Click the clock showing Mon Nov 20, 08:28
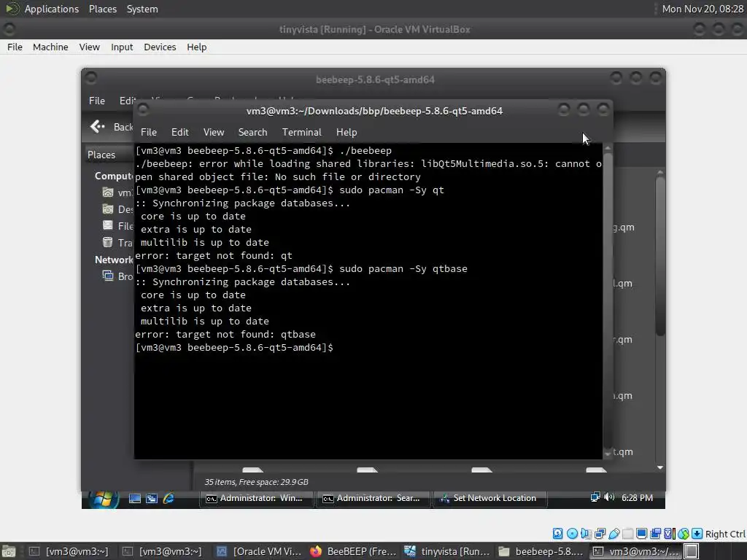Viewport: 747px width, 560px height. tap(703, 9)
